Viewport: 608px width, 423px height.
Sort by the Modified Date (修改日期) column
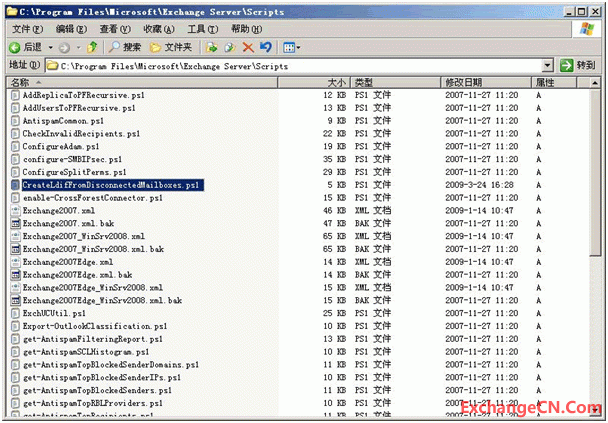click(x=465, y=82)
